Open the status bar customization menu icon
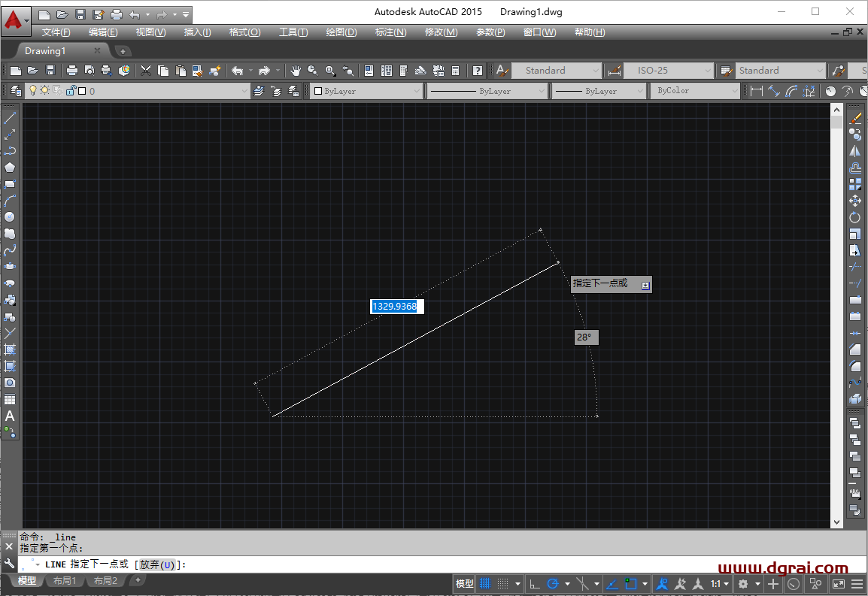868x596 pixels. pyautogui.click(x=857, y=583)
